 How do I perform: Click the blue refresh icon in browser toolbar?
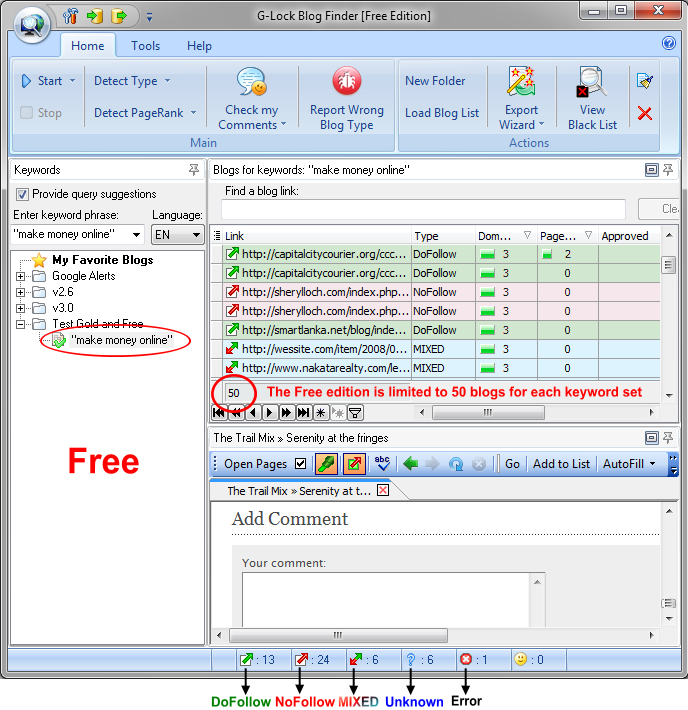(456, 464)
